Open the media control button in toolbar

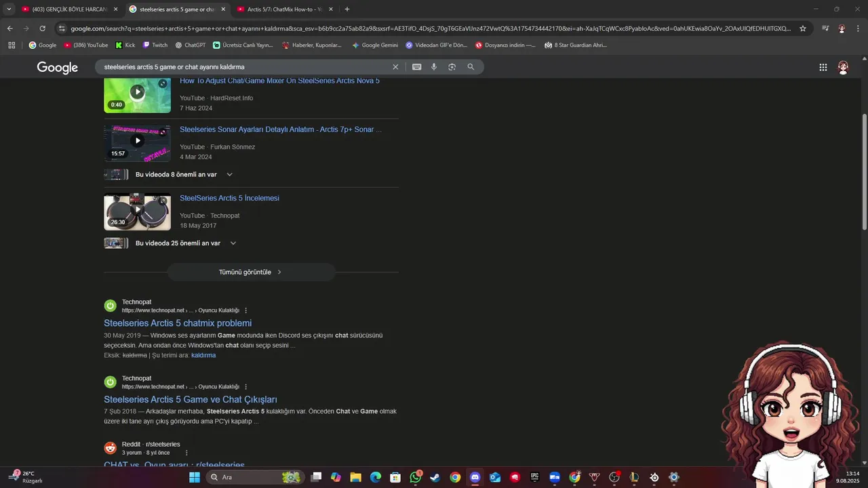[825, 28]
